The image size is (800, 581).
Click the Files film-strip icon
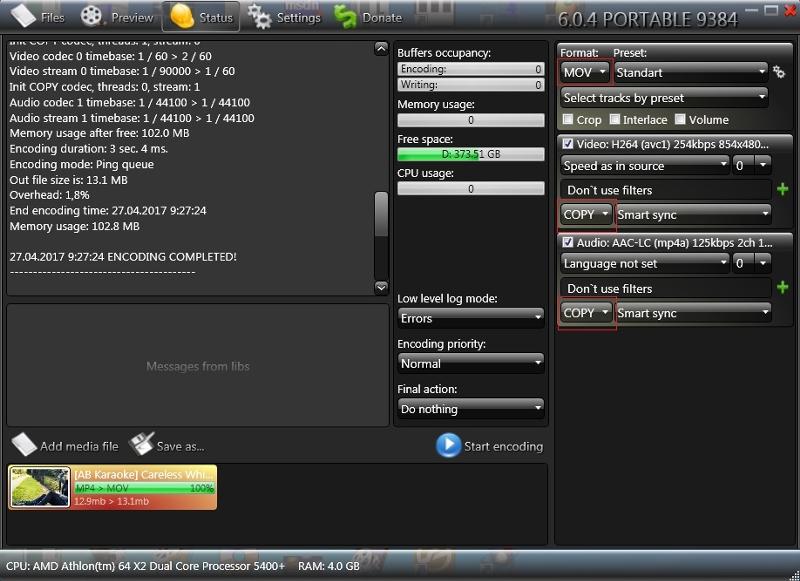coord(23,16)
